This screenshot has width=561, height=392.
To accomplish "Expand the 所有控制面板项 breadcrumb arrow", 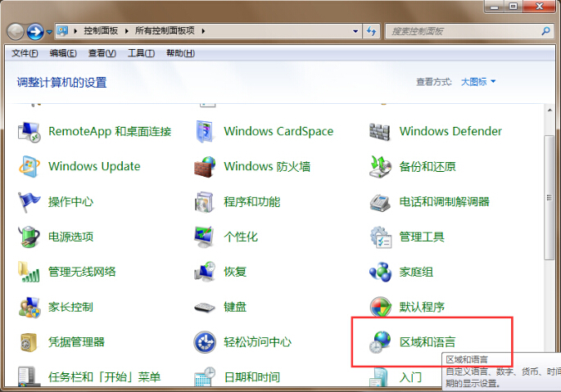I will click(203, 31).
